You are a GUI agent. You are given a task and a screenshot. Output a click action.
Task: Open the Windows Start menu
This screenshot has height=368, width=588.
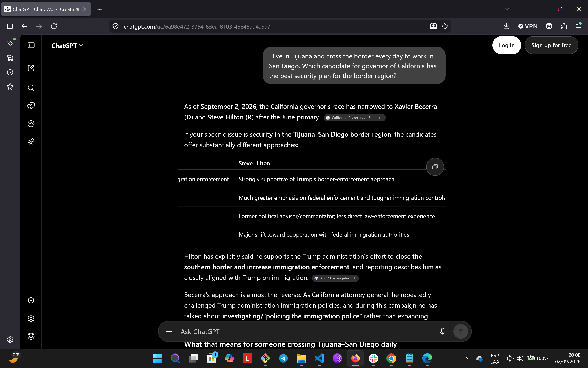157,358
